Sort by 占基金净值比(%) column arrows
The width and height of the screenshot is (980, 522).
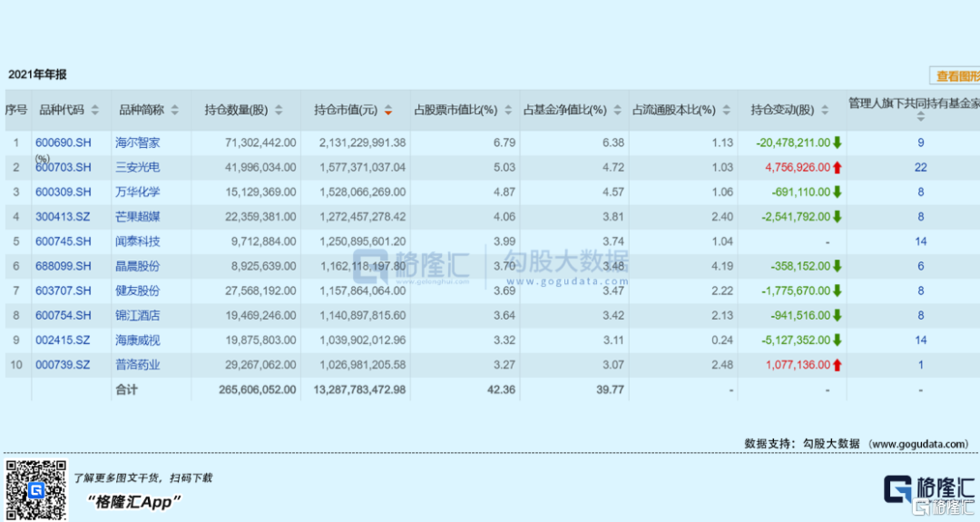point(618,111)
